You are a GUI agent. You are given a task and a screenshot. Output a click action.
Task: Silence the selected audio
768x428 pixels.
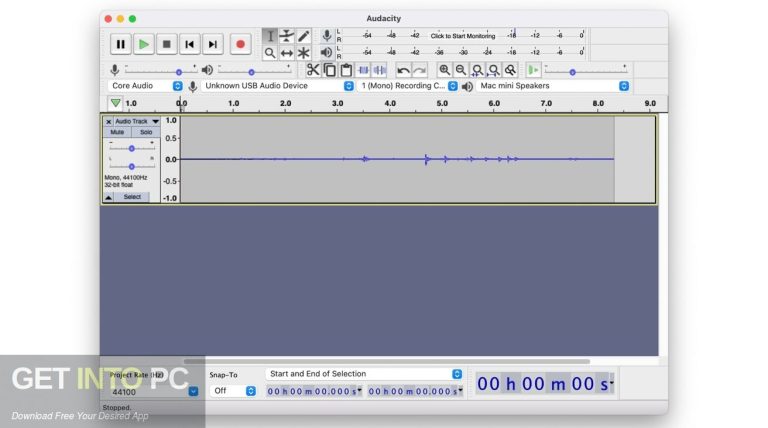click(380, 70)
